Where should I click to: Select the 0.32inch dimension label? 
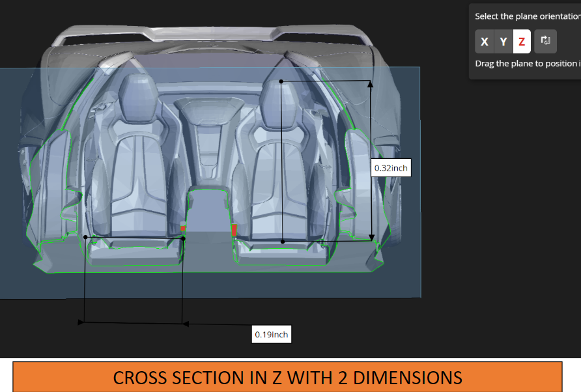coord(390,168)
